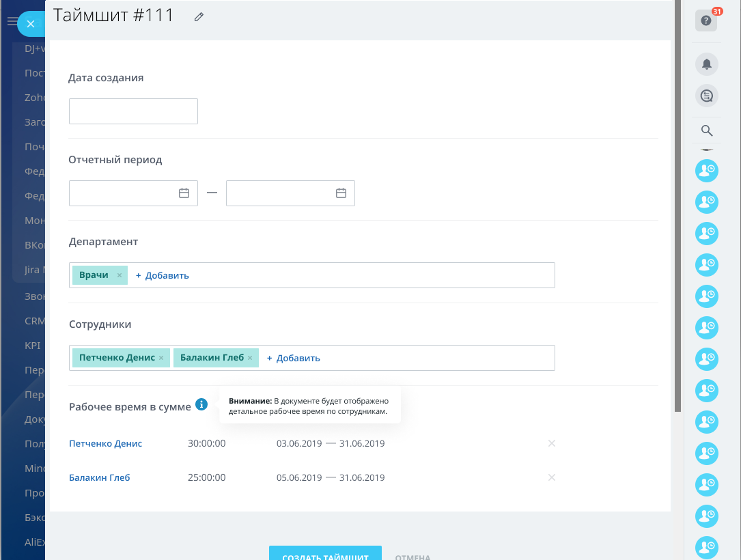The image size is (741, 560).
Task: Click the pencil icon to edit timesheet title
Action: [x=199, y=16]
